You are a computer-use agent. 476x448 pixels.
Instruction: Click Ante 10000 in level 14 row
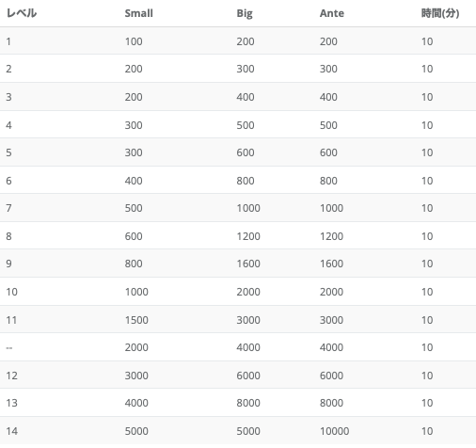click(334, 431)
